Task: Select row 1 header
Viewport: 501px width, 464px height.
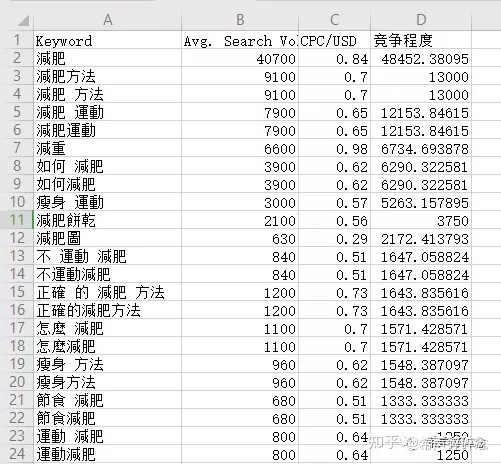Action: click(x=17, y=40)
